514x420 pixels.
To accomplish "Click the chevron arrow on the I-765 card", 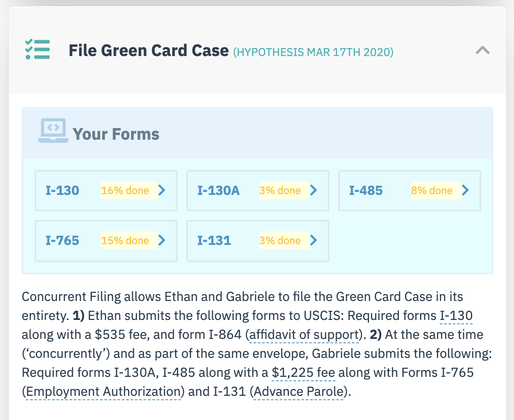I will tap(162, 240).
